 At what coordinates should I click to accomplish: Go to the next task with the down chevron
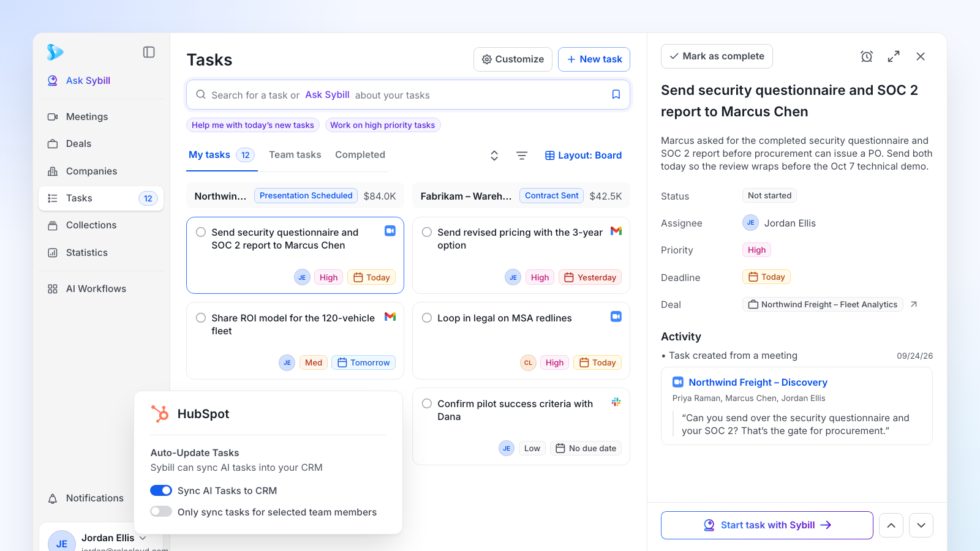point(921,525)
